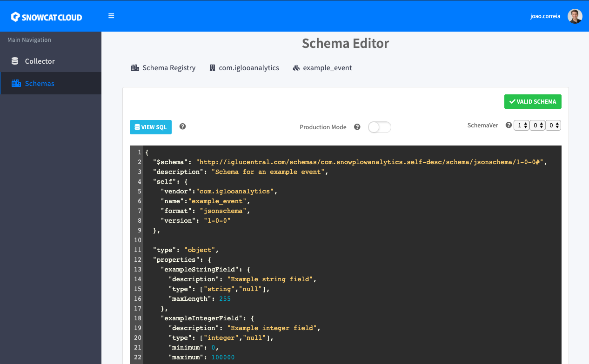The height and width of the screenshot is (364, 589).
Task: Click the "1-0-0" version value
Action: click(x=217, y=220)
